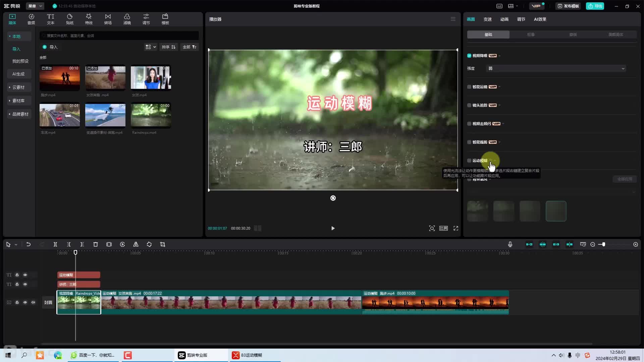Open the 滤镜 (Filters) panel
Viewport: 644px width, 362px height.
coord(127,19)
